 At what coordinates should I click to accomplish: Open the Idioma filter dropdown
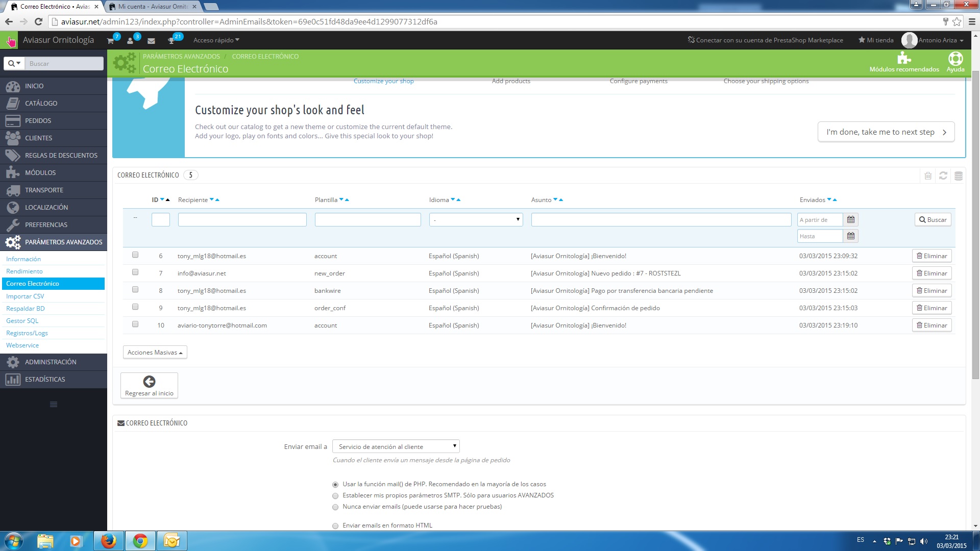476,220
